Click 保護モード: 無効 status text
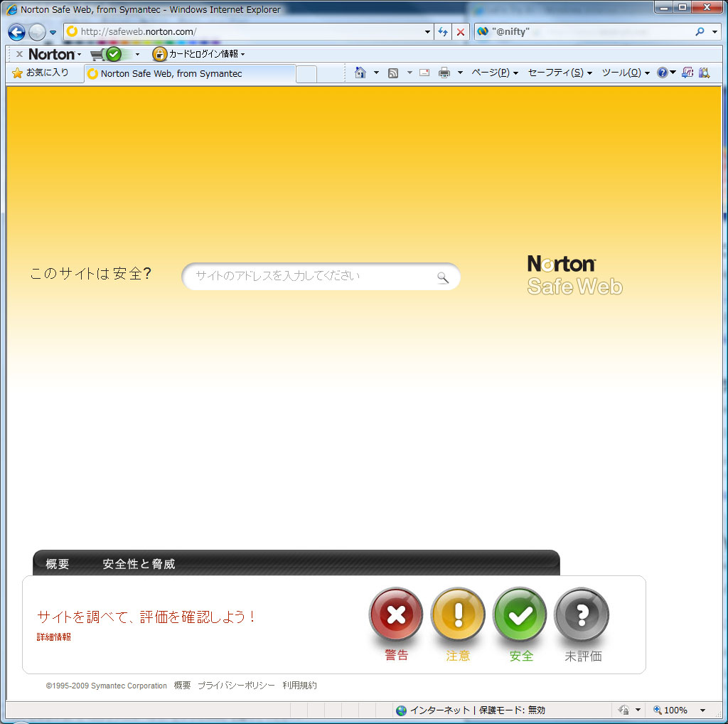Screen dimensions: 728x724 [512, 710]
